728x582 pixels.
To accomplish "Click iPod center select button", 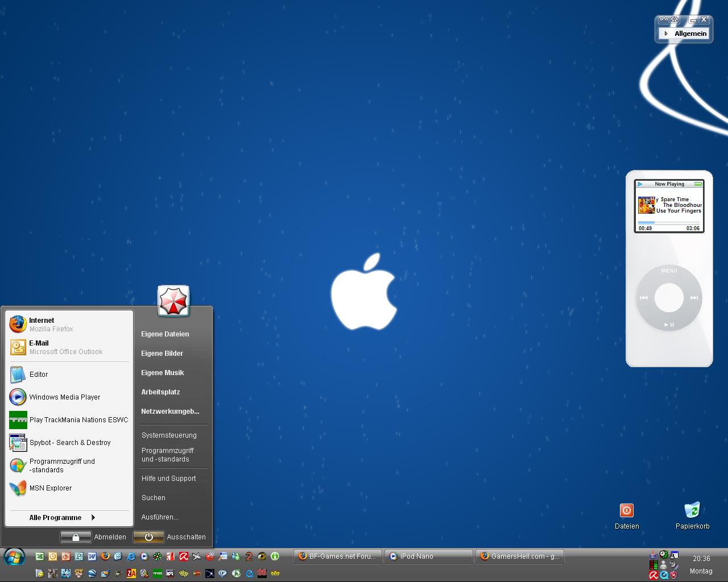I will [669, 298].
